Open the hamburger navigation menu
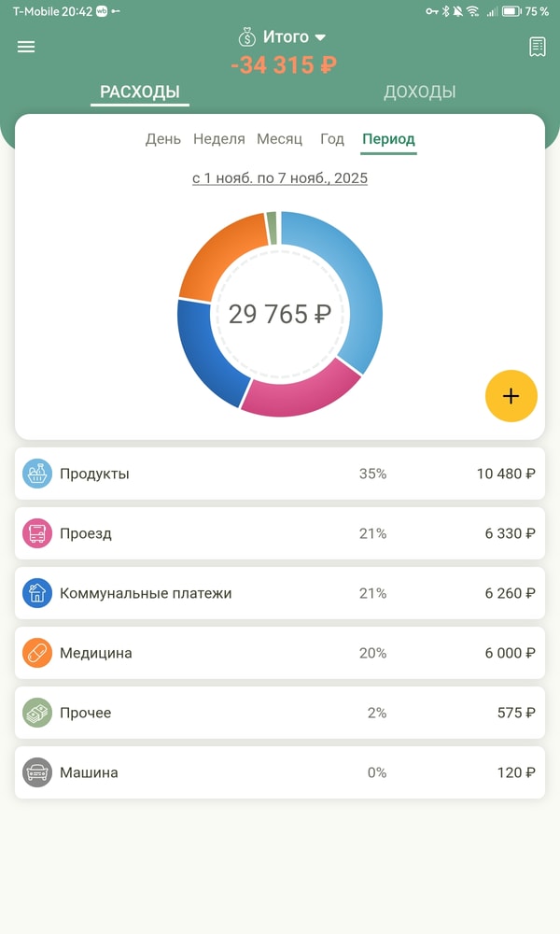Screen dimensions: 560x934 (26, 47)
